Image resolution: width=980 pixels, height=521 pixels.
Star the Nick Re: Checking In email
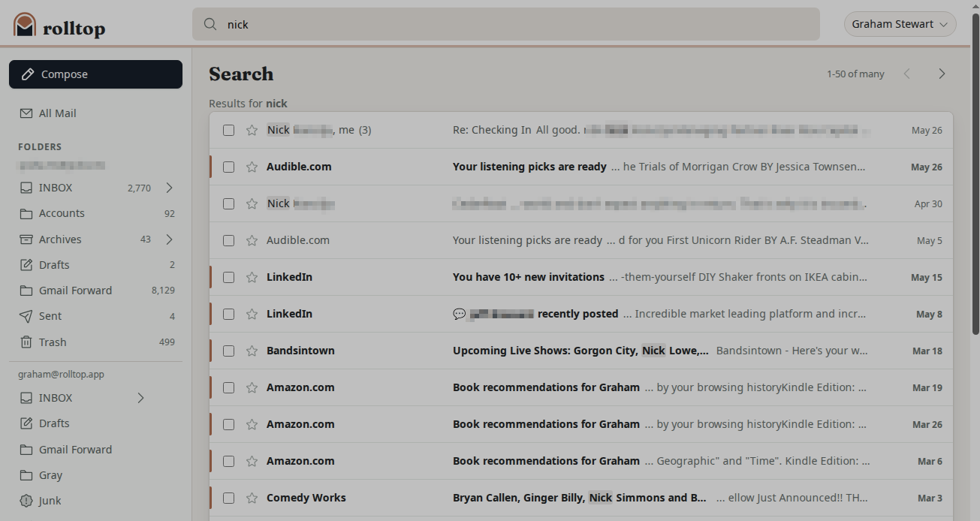coord(252,130)
